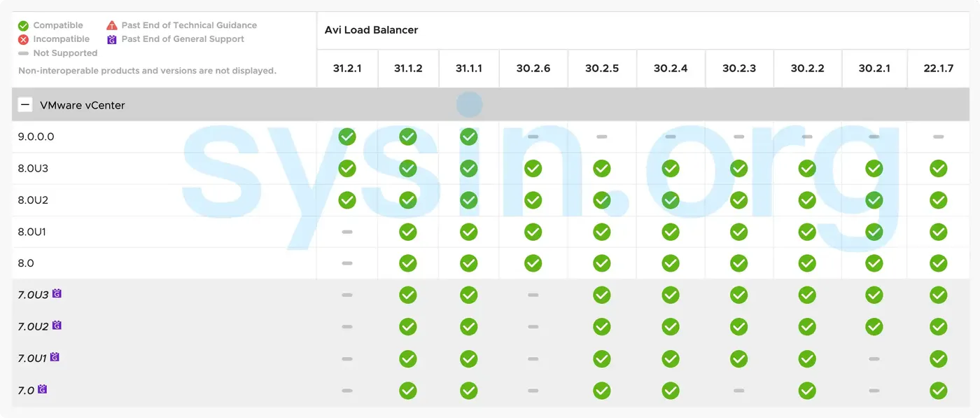Click the Avi Load Balancer heading
Image resolution: width=980 pixels, height=418 pixels.
[x=370, y=29]
